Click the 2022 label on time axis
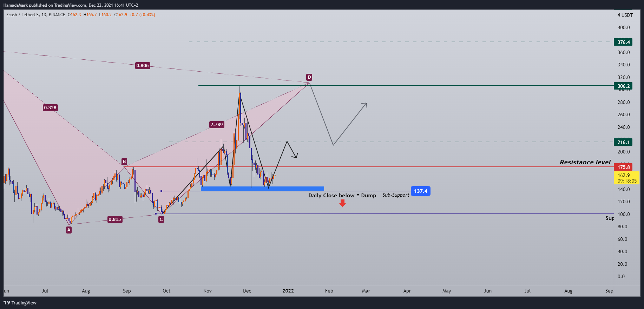The width and height of the screenshot is (644, 309). point(288,291)
